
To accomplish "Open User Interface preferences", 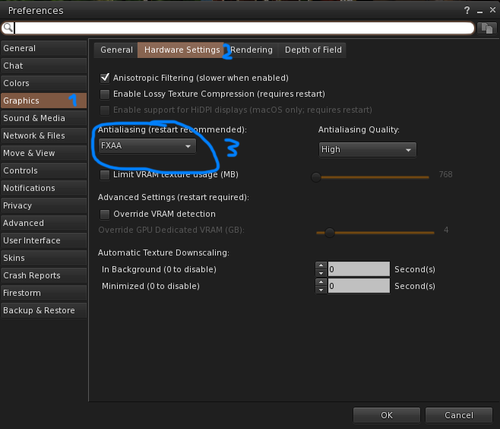I will [x=44, y=241].
